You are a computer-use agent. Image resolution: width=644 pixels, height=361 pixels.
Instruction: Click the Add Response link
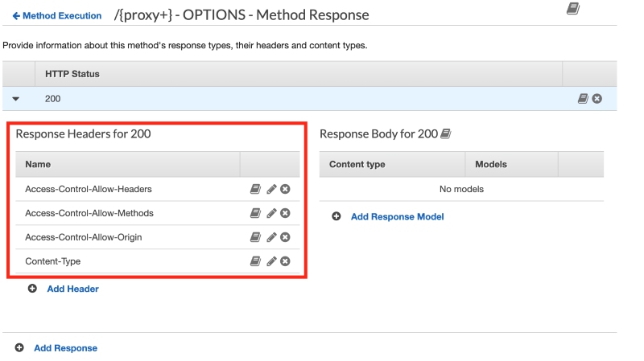click(65, 348)
